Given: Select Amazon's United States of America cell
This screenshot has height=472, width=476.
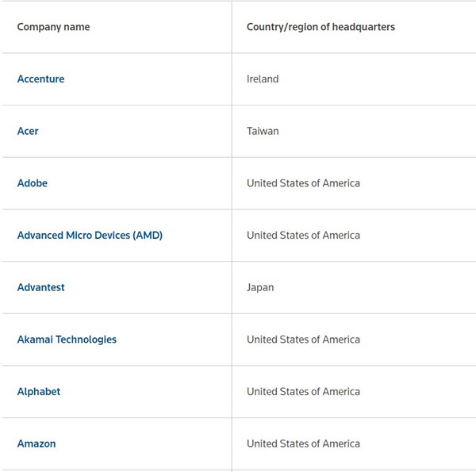Looking at the screenshot, I should tap(303, 444).
